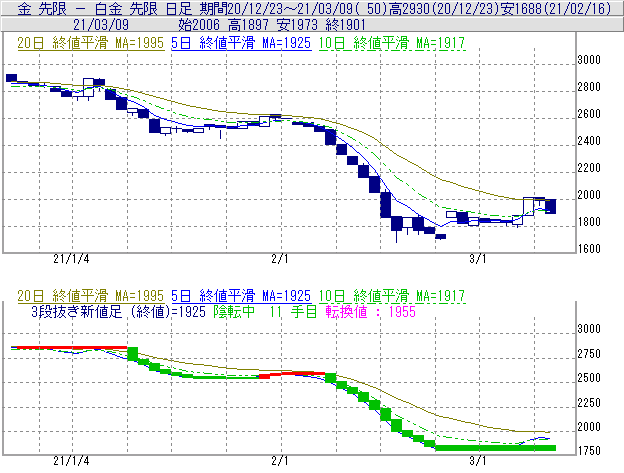
Task: Click lower chart y-axis value 1750
Action: click(x=589, y=451)
